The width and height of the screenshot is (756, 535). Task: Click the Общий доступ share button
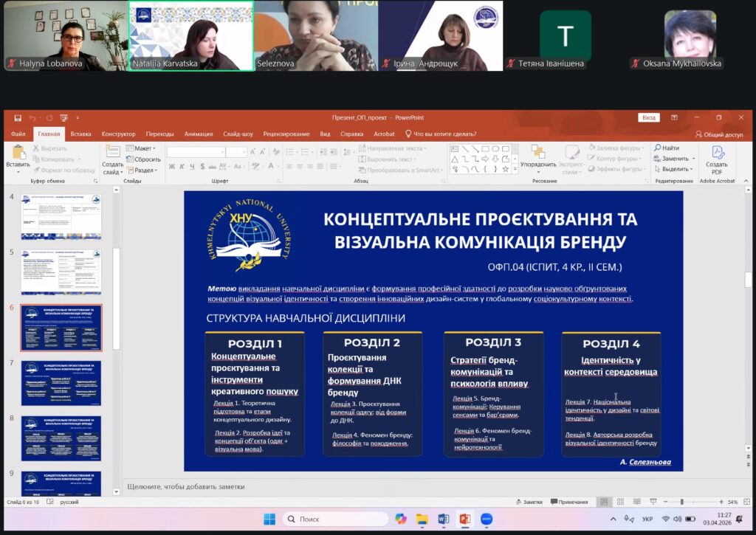[719, 134]
